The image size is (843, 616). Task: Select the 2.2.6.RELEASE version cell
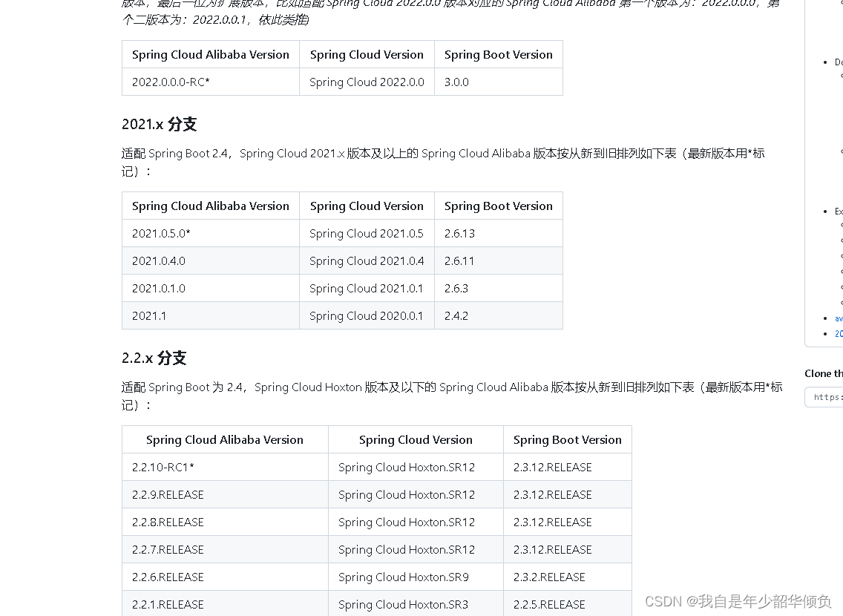coord(226,577)
